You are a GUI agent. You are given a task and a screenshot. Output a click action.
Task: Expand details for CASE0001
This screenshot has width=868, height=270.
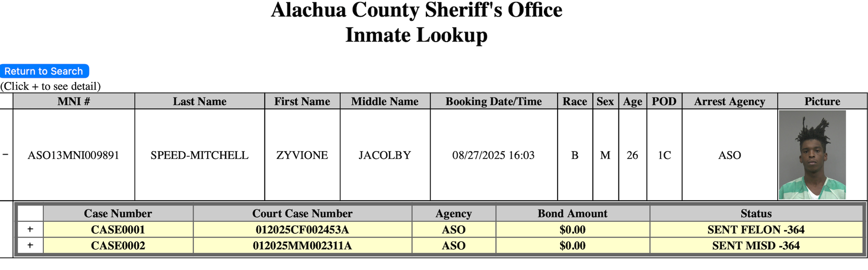click(30, 229)
